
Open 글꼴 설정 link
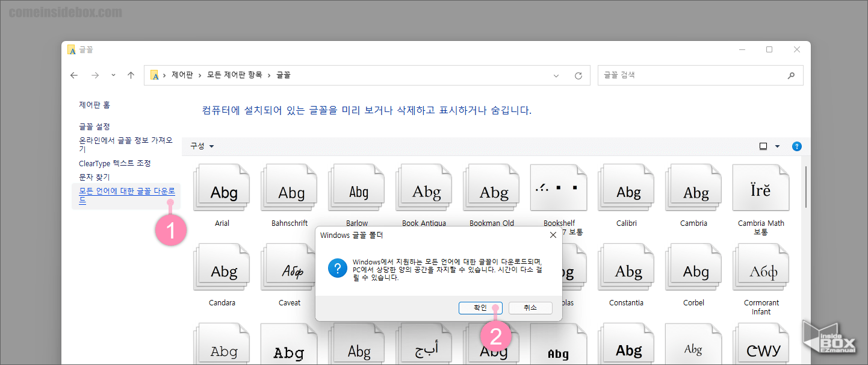(x=95, y=126)
